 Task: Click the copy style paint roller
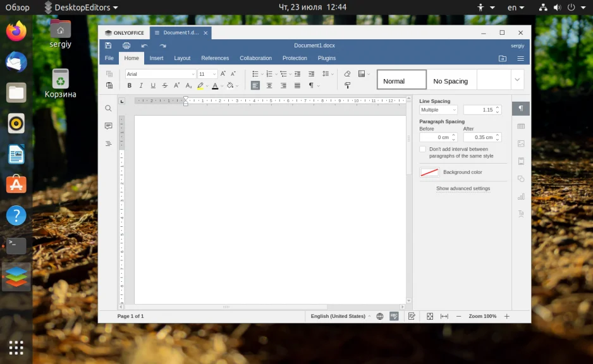click(347, 85)
